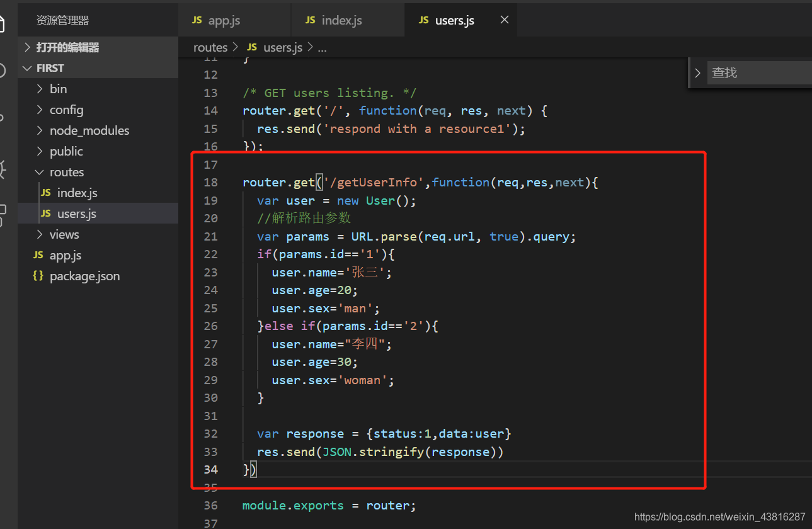Click the JS icon on index.js tab
The height and width of the screenshot is (529, 812).
[311, 20]
